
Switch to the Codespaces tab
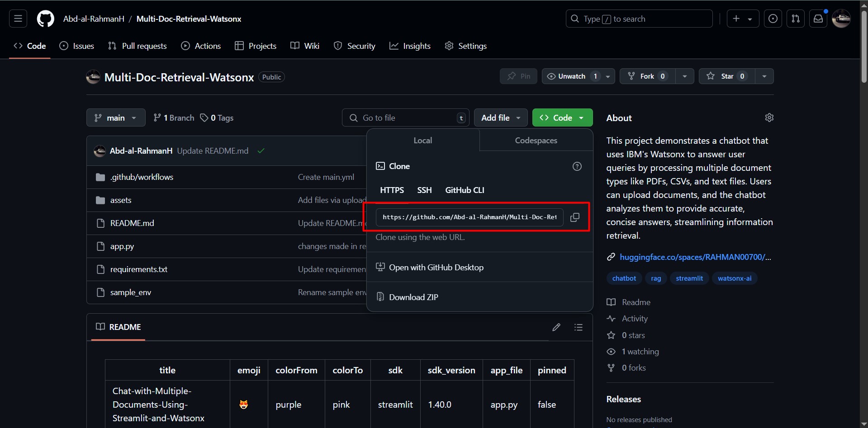point(536,140)
